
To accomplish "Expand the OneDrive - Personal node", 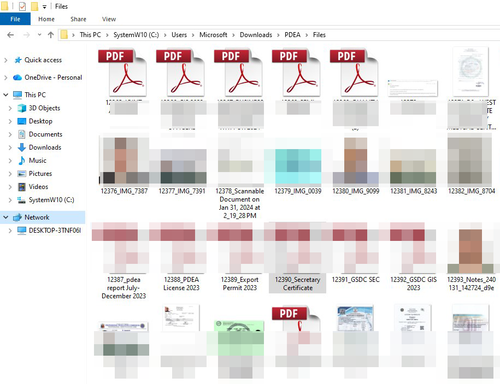I will (x=5, y=78).
